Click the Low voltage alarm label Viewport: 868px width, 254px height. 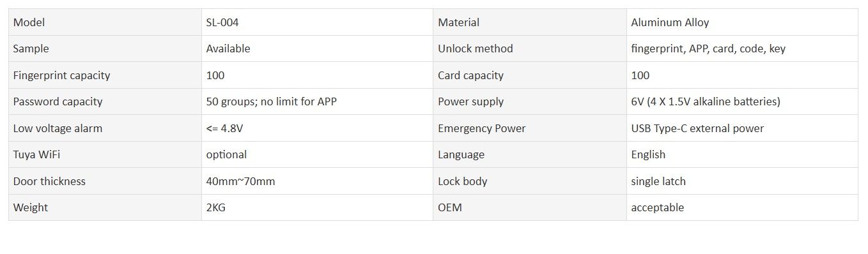[58, 128]
